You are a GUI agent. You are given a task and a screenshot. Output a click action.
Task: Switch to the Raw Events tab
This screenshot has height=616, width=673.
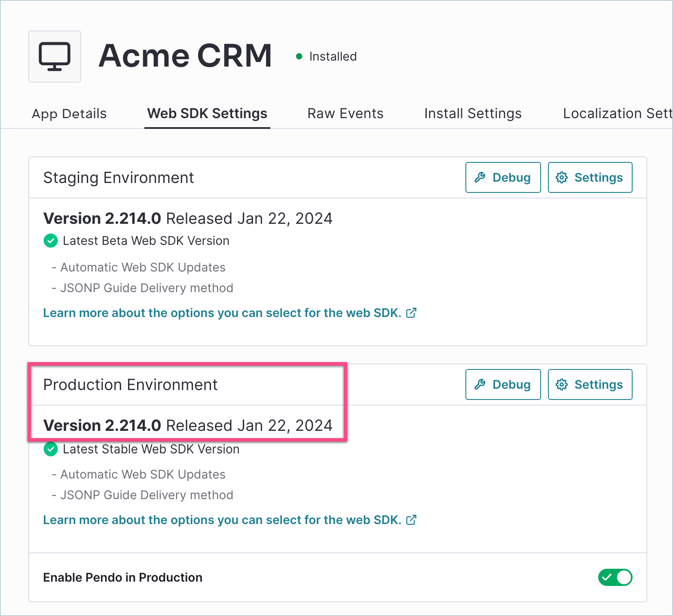coord(346,113)
